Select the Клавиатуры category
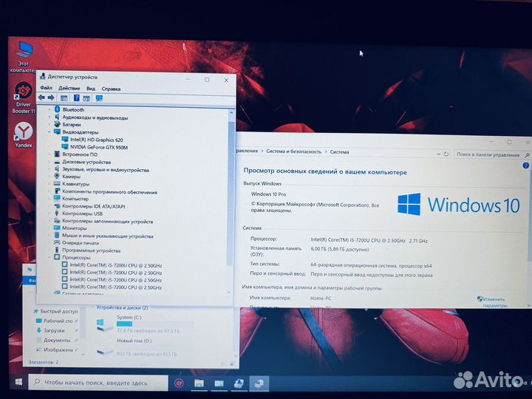 pos(75,184)
